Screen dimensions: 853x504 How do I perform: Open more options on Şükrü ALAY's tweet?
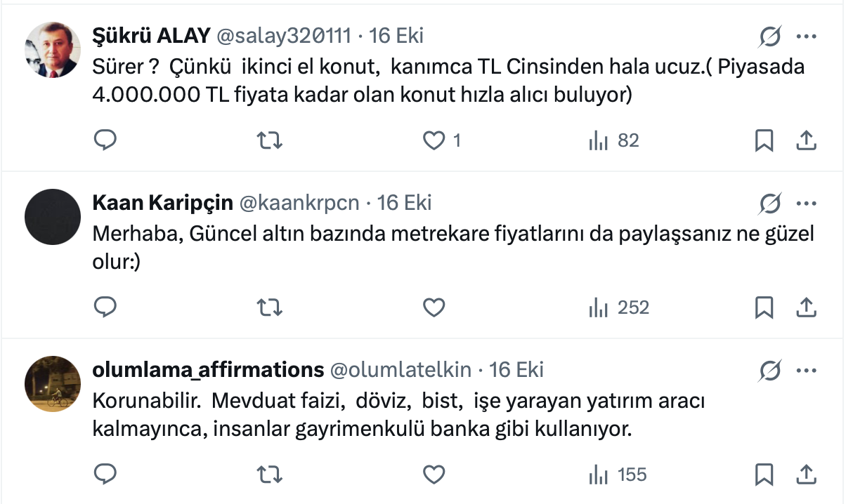(806, 37)
